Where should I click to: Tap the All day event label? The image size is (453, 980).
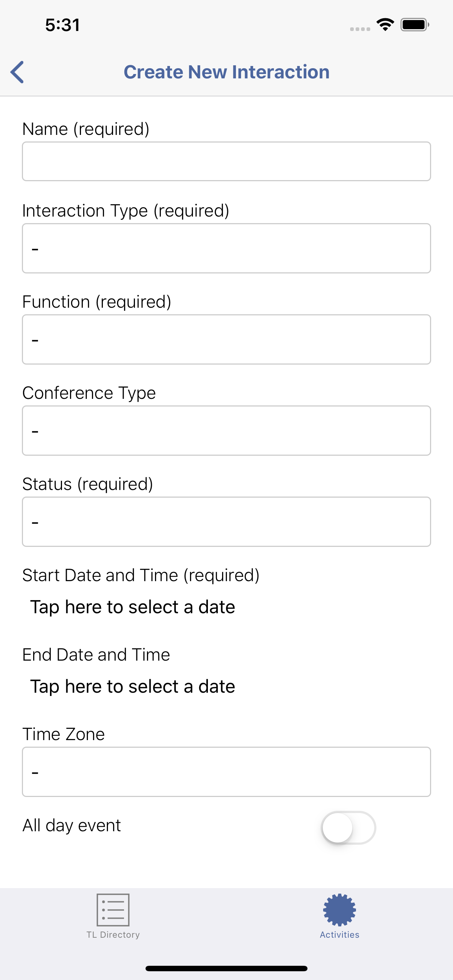point(71,825)
